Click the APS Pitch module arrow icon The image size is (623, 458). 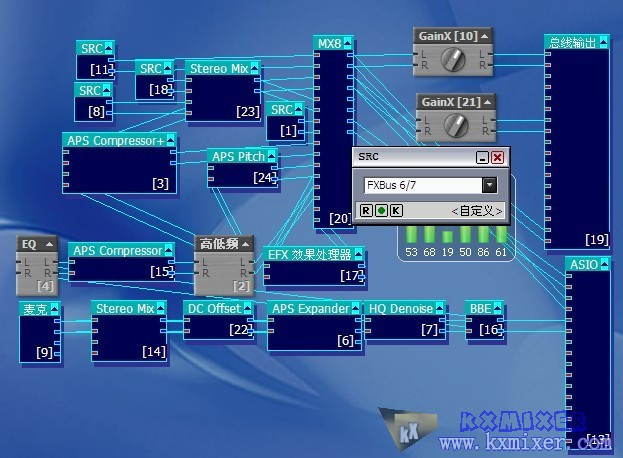click(272, 157)
